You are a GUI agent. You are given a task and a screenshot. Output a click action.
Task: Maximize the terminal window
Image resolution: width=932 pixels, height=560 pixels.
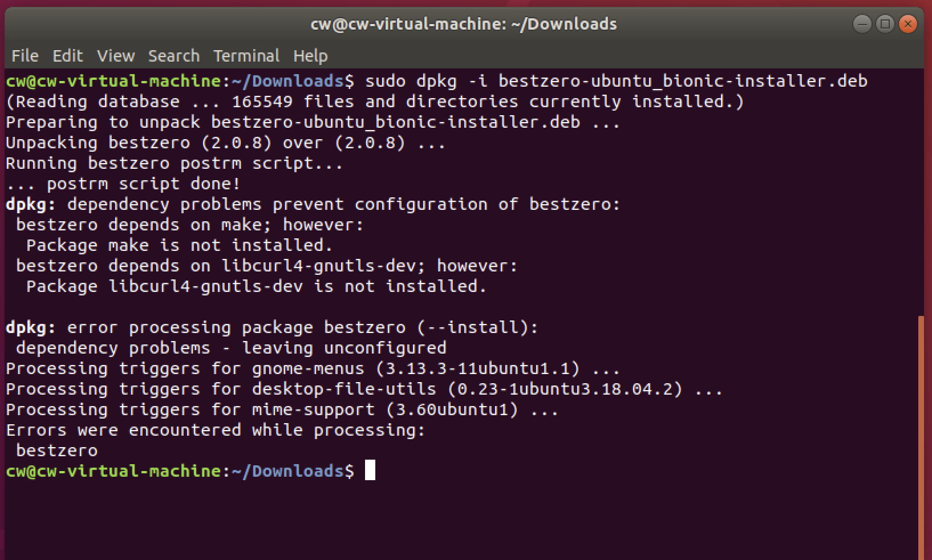point(885,24)
